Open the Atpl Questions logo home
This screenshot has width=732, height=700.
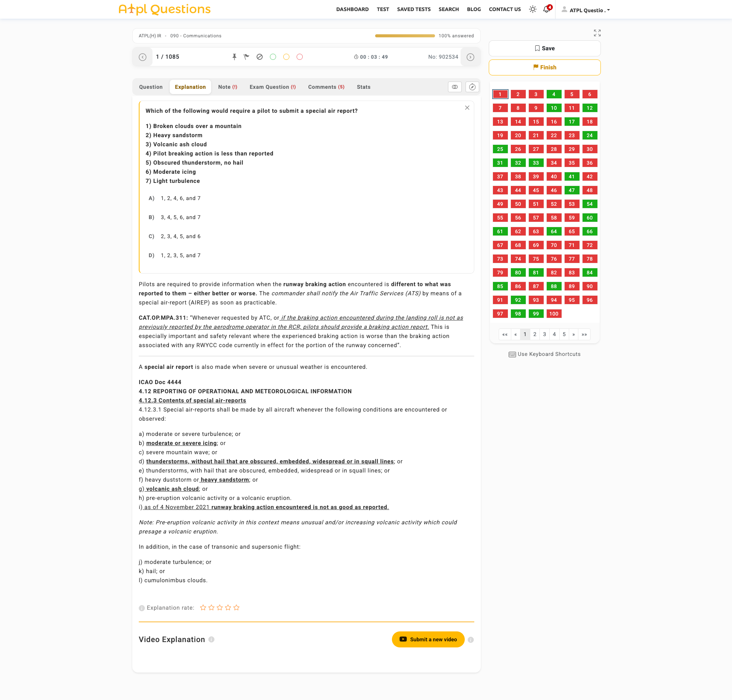click(x=165, y=9)
